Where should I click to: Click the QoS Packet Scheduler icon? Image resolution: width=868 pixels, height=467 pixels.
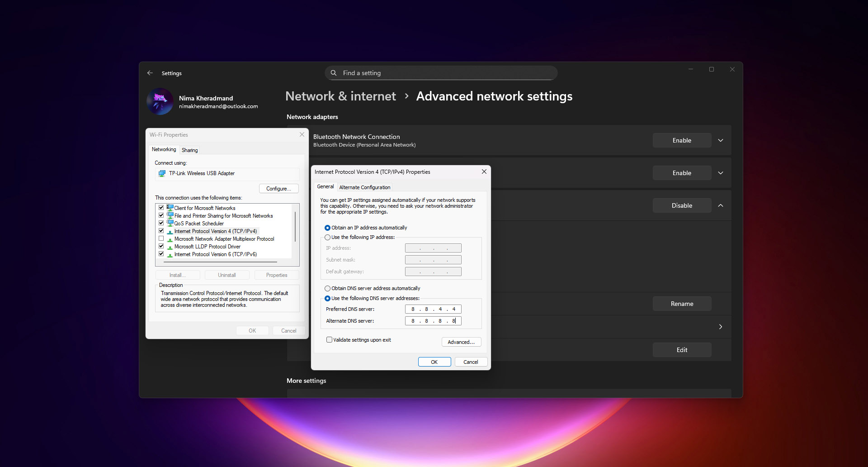[170, 223]
